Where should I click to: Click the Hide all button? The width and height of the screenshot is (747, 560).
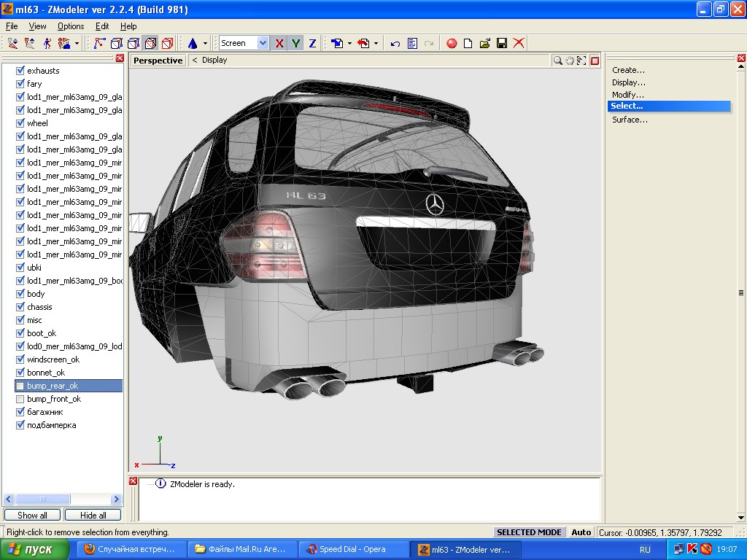(x=93, y=516)
